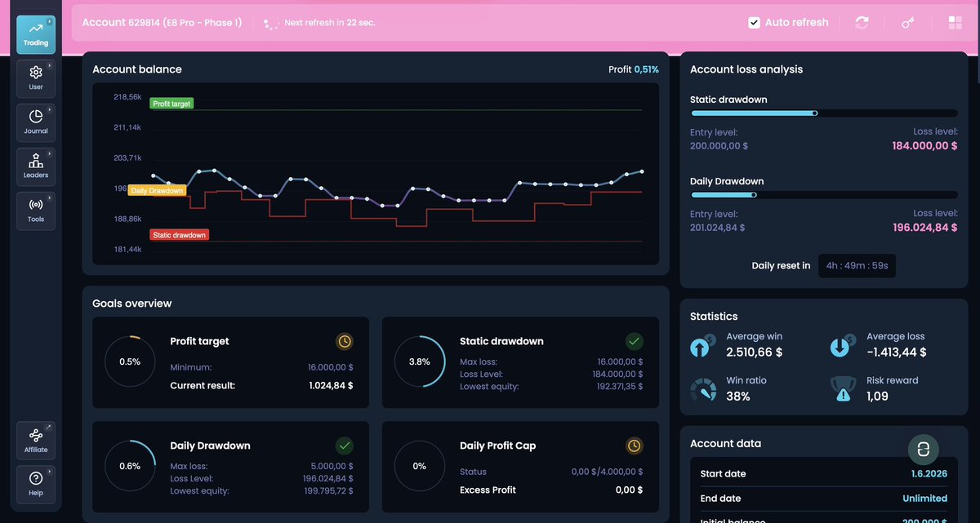Image resolution: width=980 pixels, height=523 pixels.
Task: Click the dashboard grid layout icon
Action: tap(955, 23)
